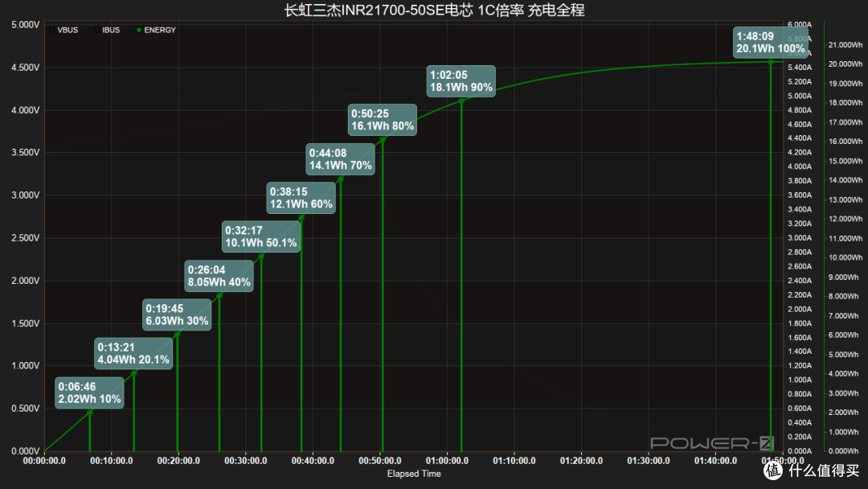868x489 pixels.
Task: Select the 0:26:04 8.05Wh 40% marker label
Action: [x=219, y=276]
